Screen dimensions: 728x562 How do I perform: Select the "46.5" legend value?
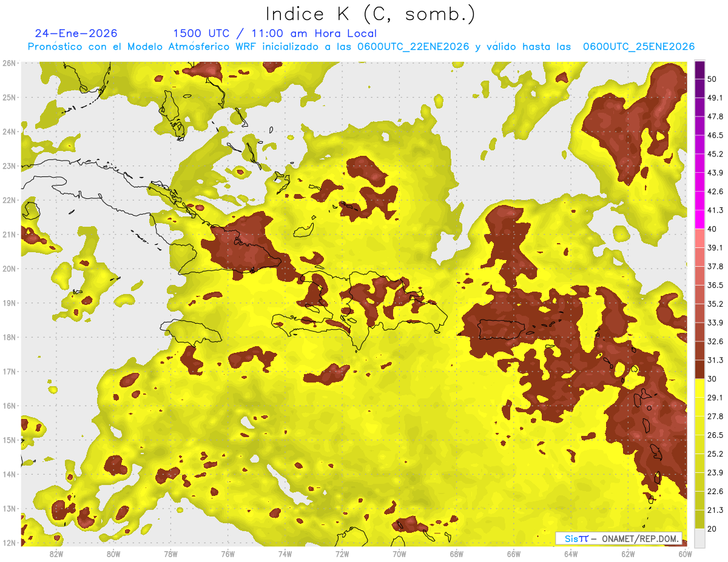pos(715,135)
